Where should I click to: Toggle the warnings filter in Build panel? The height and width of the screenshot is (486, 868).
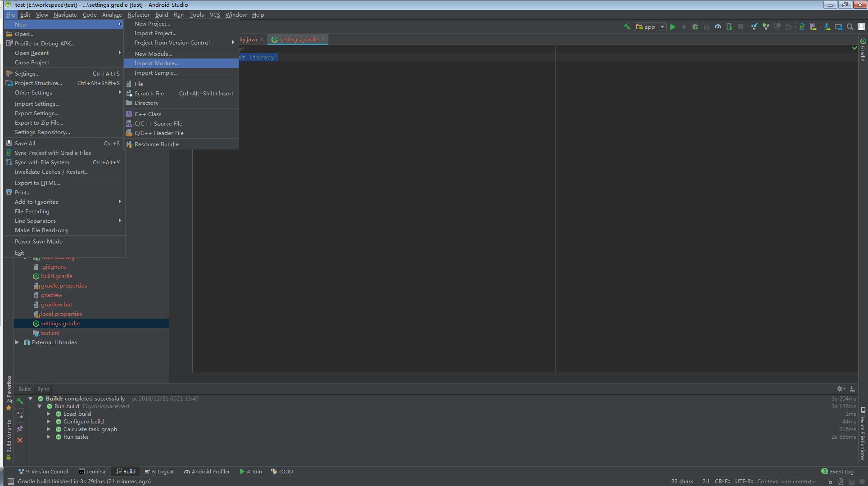point(20,414)
